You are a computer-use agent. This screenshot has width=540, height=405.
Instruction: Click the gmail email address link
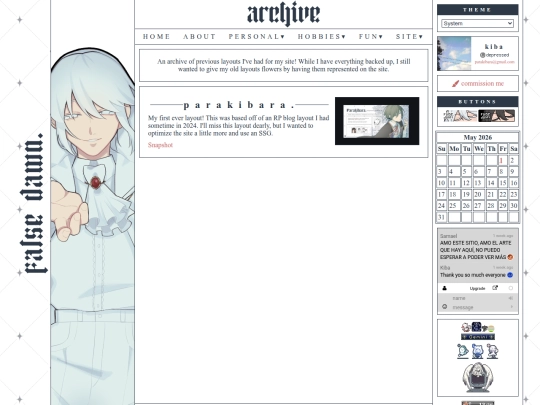(x=494, y=62)
